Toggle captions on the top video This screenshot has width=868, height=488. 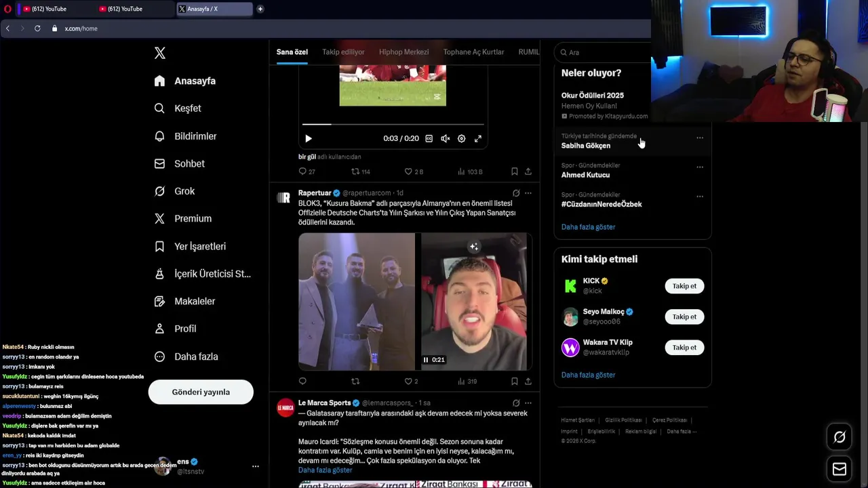pos(429,138)
